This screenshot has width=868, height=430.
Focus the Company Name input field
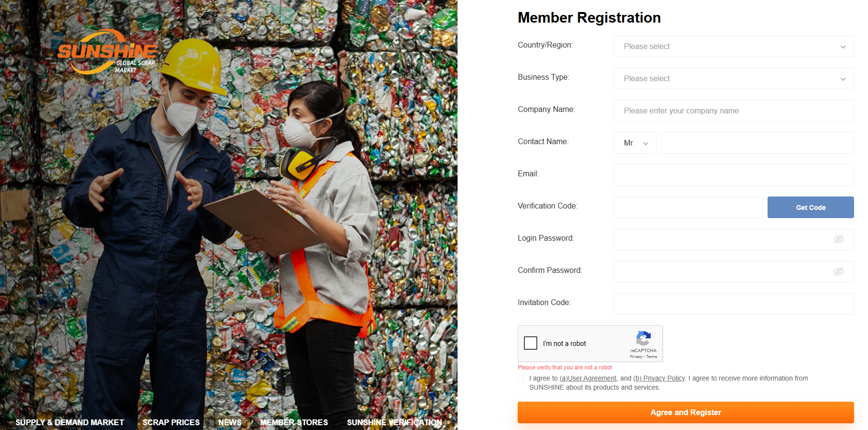coord(733,111)
